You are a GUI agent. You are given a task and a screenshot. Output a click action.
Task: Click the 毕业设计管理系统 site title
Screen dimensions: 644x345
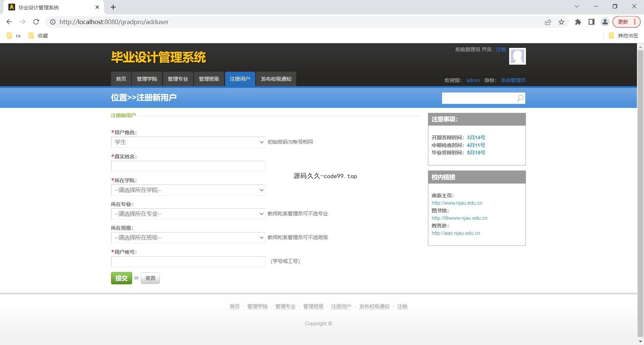(x=158, y=57)
